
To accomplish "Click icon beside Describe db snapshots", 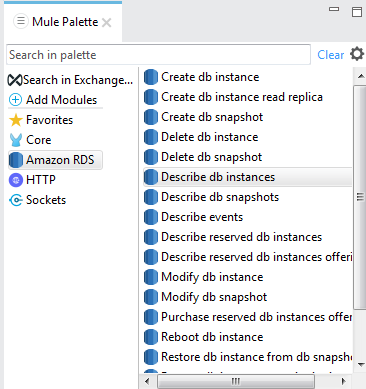I will tap(151, 197).
